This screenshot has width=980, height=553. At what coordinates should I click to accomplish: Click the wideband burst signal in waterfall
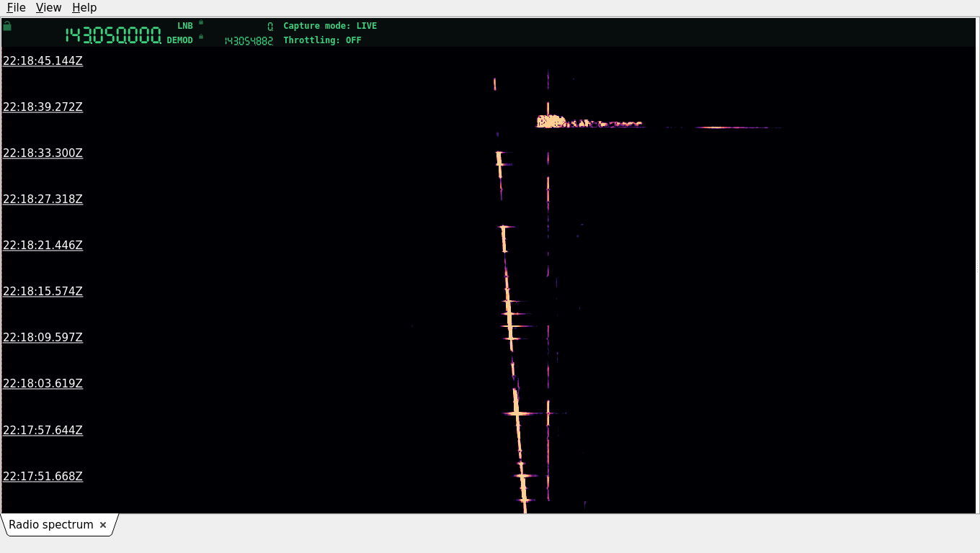(x=589, y=122)
